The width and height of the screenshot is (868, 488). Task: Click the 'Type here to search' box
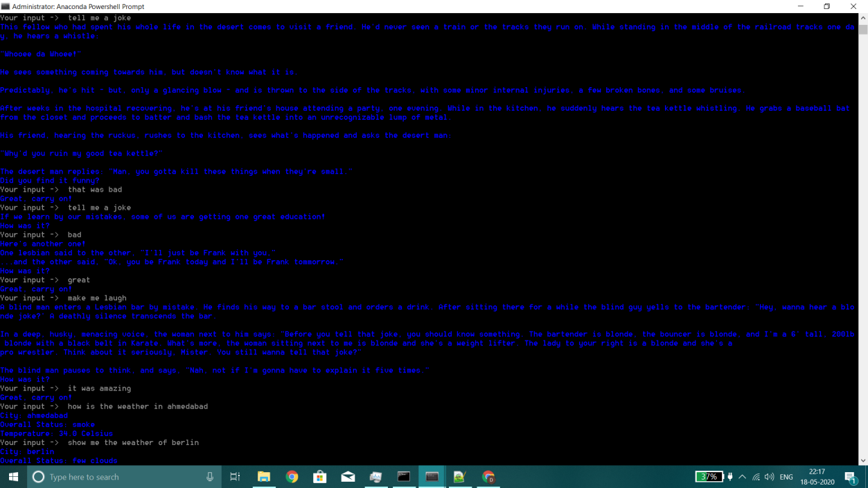coord(118,477)
